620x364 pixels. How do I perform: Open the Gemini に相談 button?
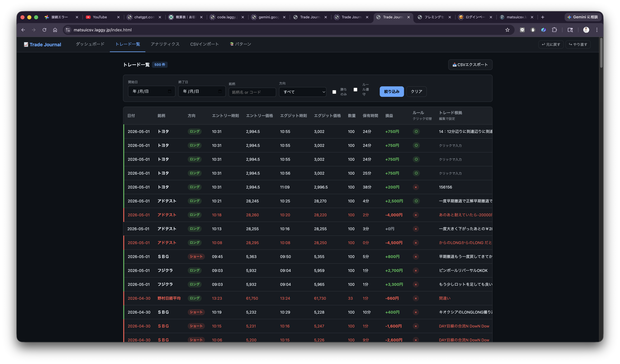click(582, 17)
